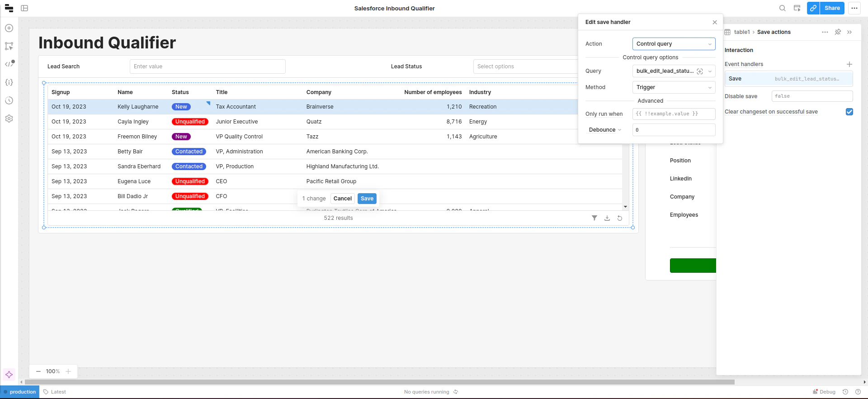Zoom in with the plus icon

pos(68,371)
